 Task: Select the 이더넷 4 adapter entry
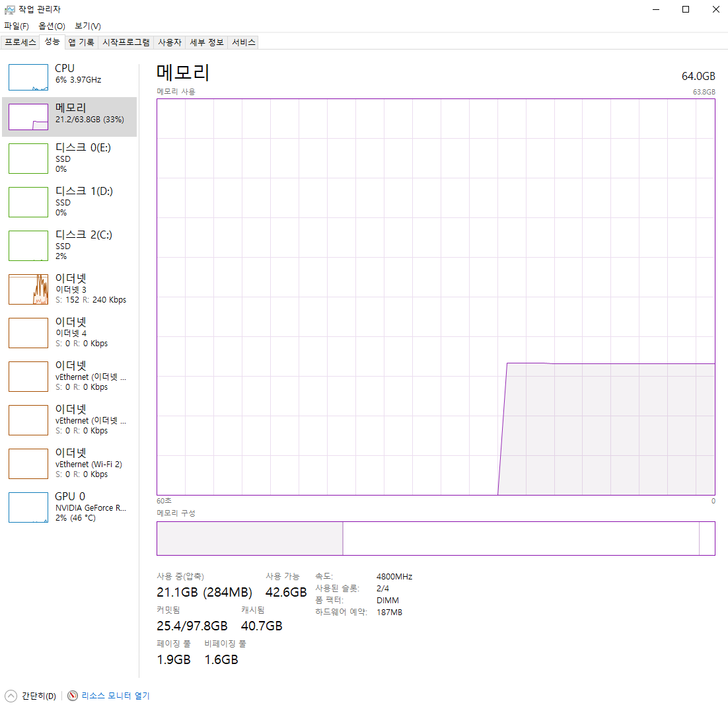(69, 332)
